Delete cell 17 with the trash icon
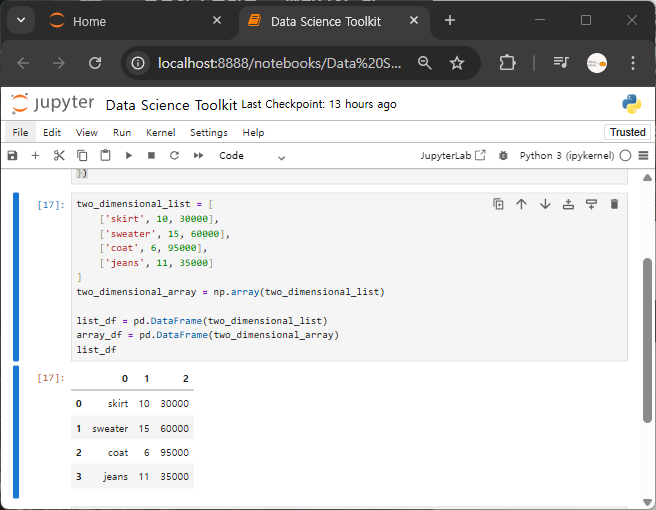656x510 pixels. tap(614, 204)
